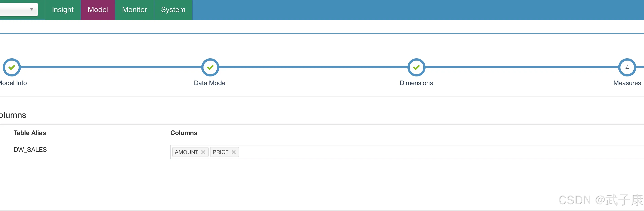The image size is (644, 211).
Task: Select the PRICE column tag
Action: click(x=224, y=152)
